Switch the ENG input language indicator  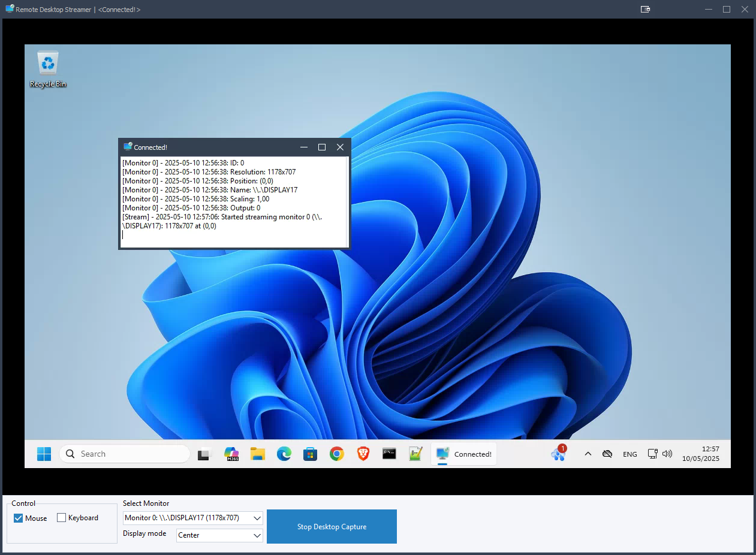[630, 454]
